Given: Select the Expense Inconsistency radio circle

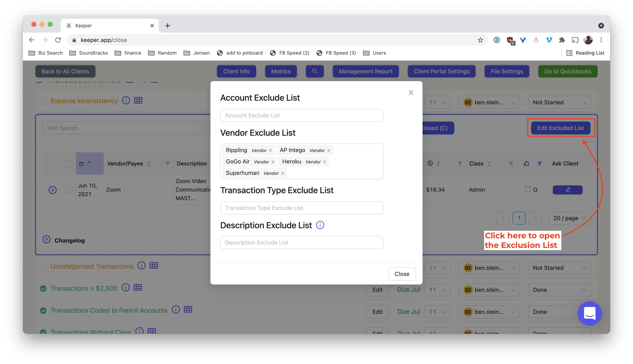Looking at the screenshot, I should [43, 101].
